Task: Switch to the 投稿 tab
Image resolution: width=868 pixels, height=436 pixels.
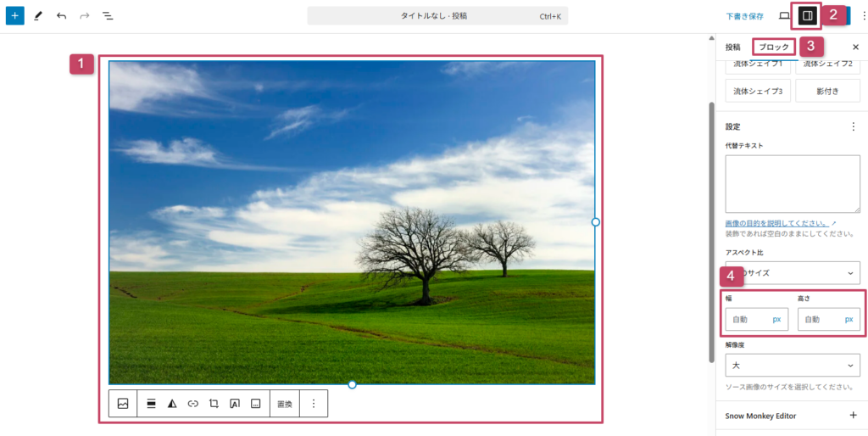Action: point(733,47)
